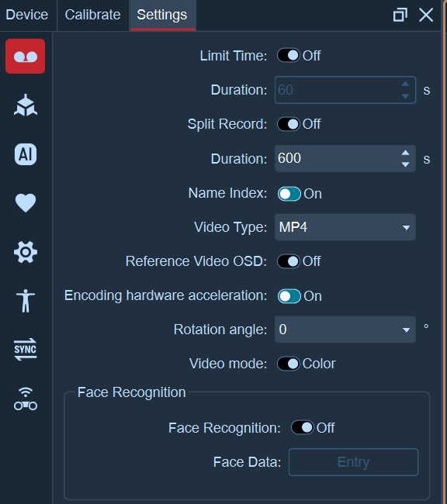Switch to the Calibrate tab
The height and width of the screenshot is (504, 447).
point(92,15)
